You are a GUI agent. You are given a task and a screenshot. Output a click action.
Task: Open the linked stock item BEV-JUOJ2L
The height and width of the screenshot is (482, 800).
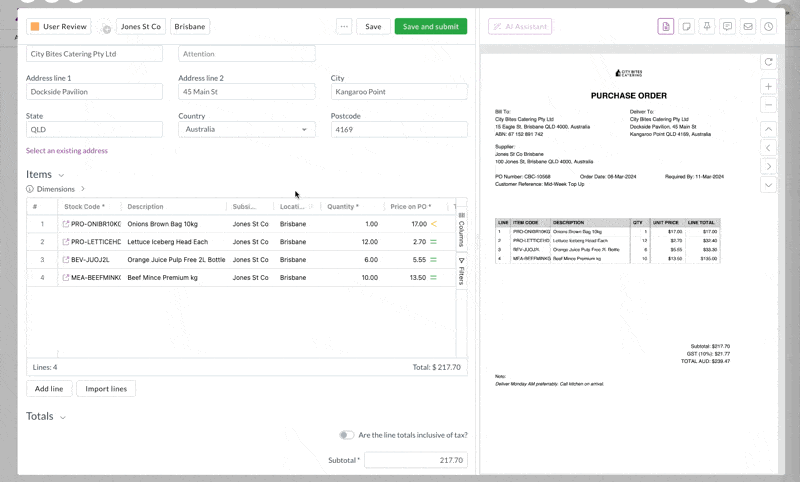coord(66,260)
